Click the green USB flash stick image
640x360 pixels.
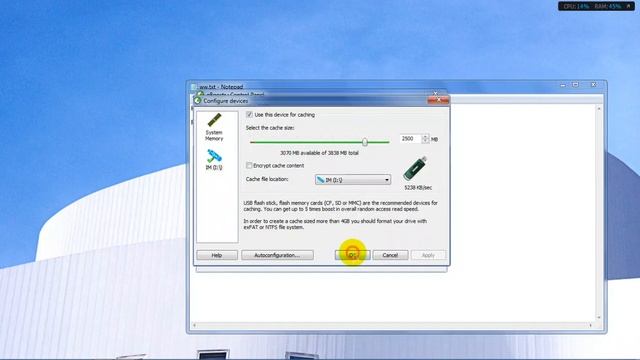point(416,168)
